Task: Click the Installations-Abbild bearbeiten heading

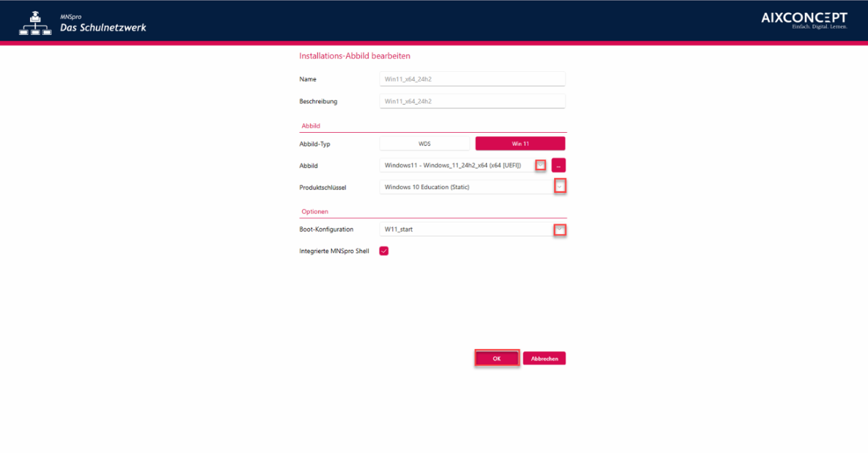Action: pos(354,55)
